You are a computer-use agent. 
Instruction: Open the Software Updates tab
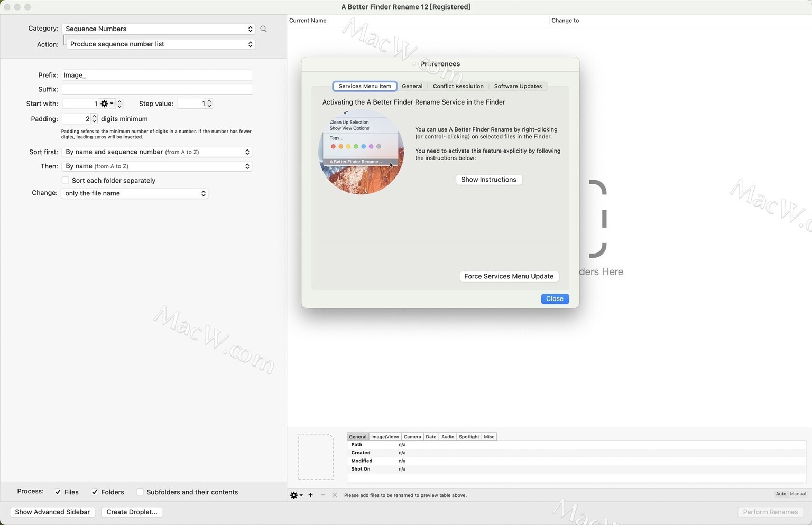click(x=518, y=86)
